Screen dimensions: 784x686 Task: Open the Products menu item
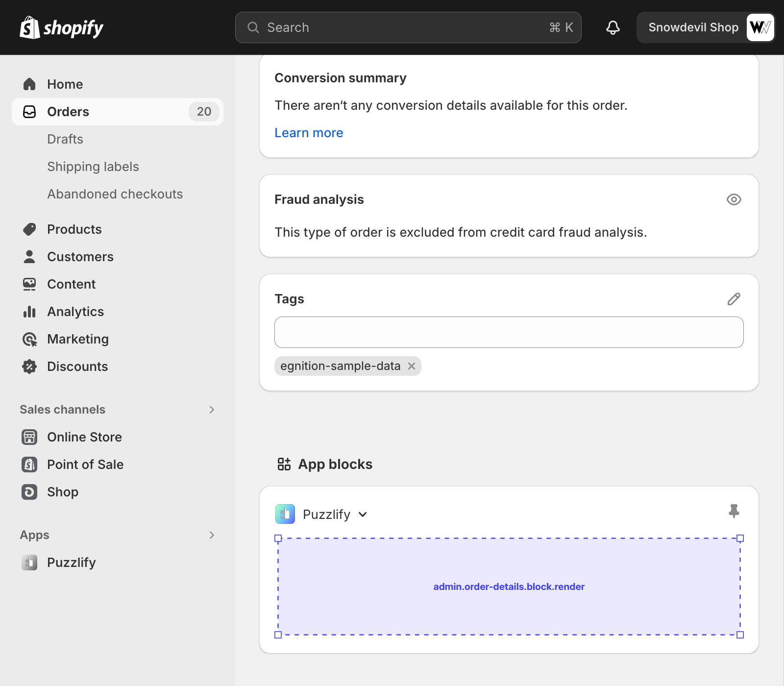tap(74, 229)
